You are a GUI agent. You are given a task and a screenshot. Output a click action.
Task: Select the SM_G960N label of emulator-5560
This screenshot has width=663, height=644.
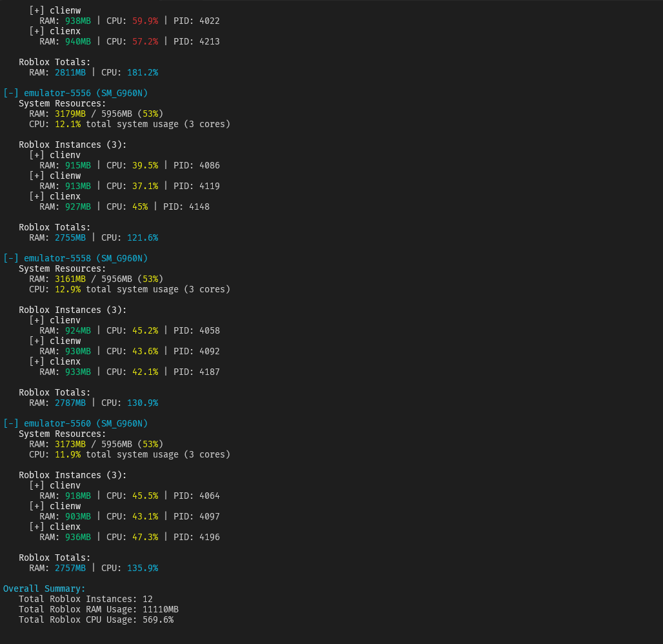[x=123, y=423]
